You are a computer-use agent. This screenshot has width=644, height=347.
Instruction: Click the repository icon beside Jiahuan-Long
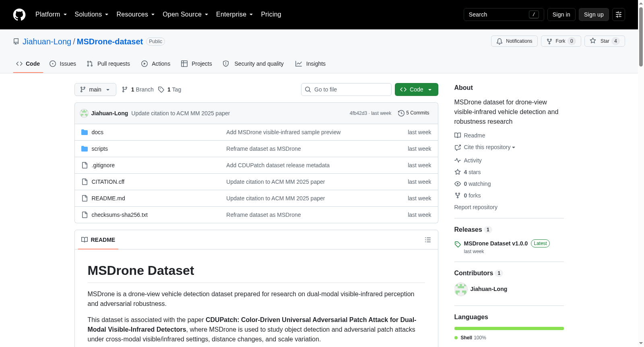click(16, 42)
